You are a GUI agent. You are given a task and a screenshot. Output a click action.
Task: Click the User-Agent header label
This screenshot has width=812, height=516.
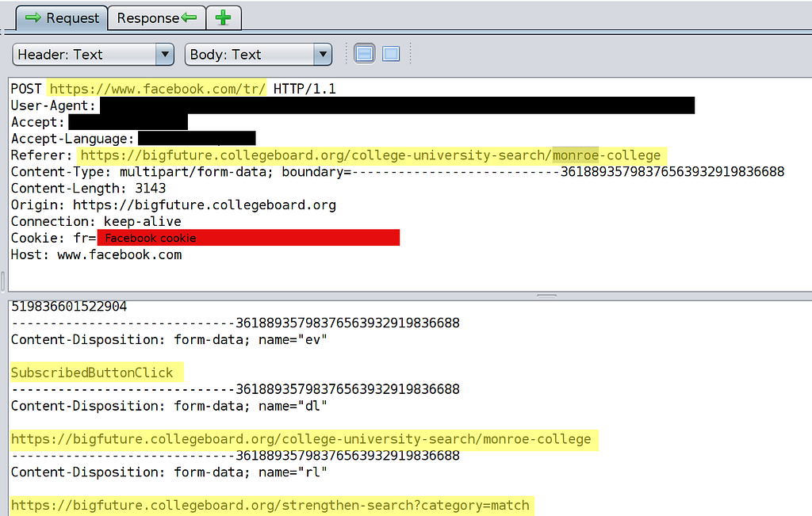click(53, 105)
